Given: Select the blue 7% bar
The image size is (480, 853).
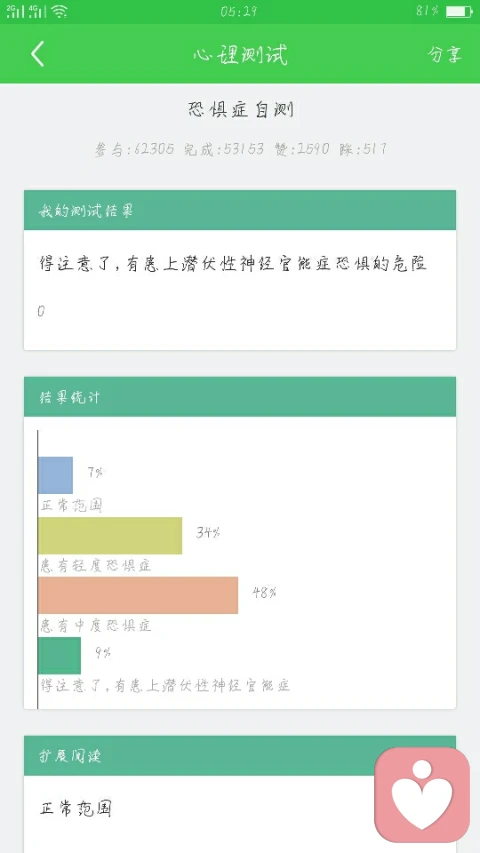Looking at the screenshot, I should pos(56,475).
